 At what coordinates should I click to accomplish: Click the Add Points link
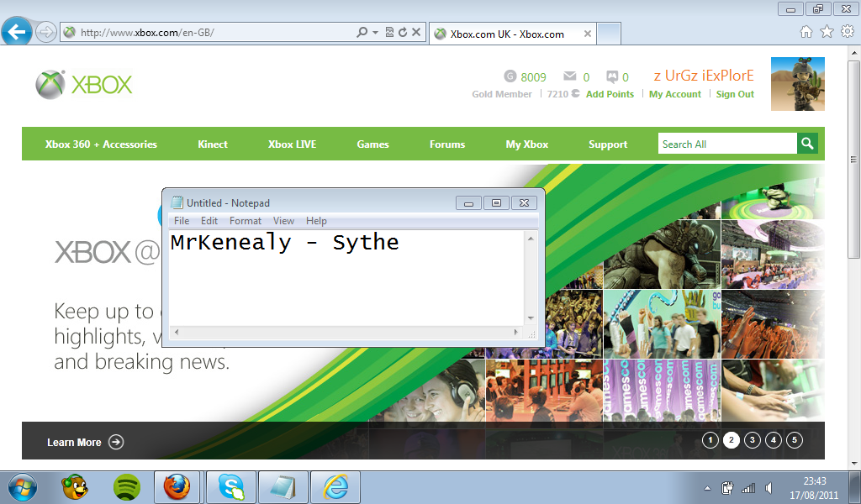[610, 94]
